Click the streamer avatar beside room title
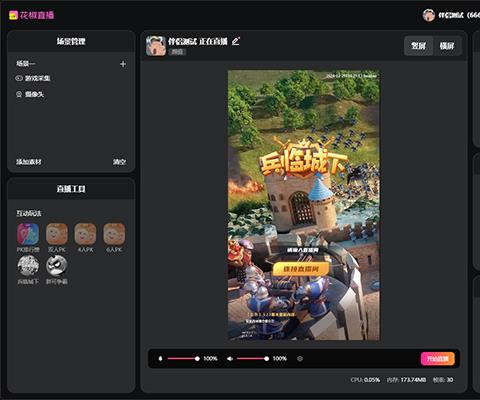 156,46
